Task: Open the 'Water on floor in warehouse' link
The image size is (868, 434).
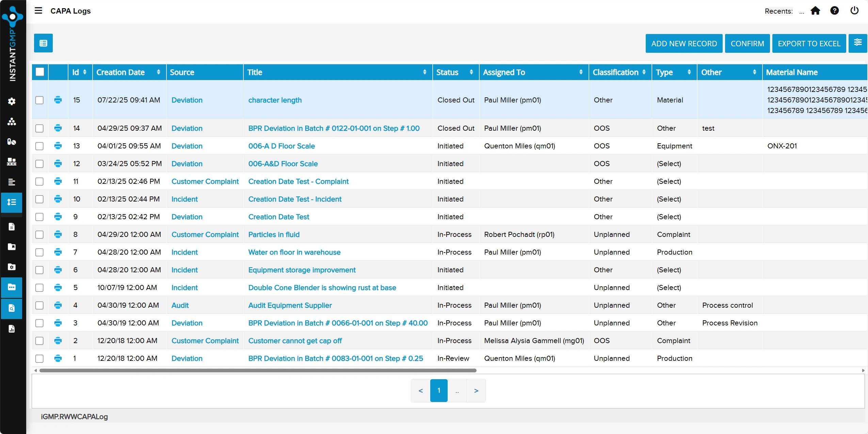Action: pyautogui.click(x=294, y=252)
